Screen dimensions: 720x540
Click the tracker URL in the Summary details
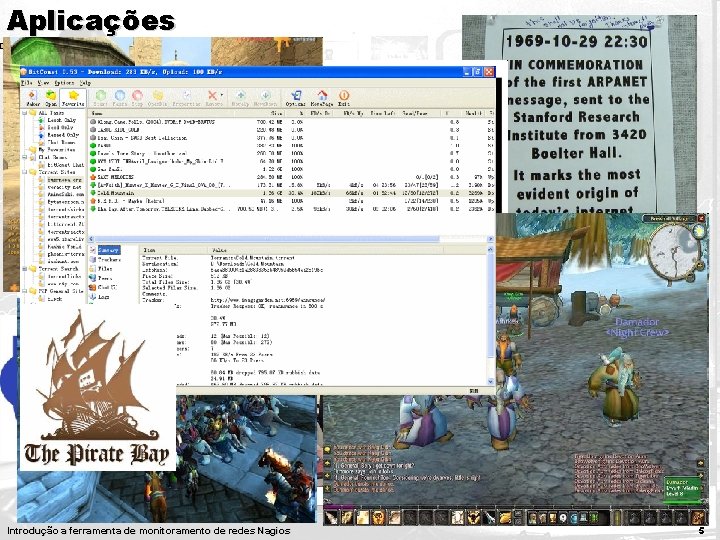pos(268,300)
